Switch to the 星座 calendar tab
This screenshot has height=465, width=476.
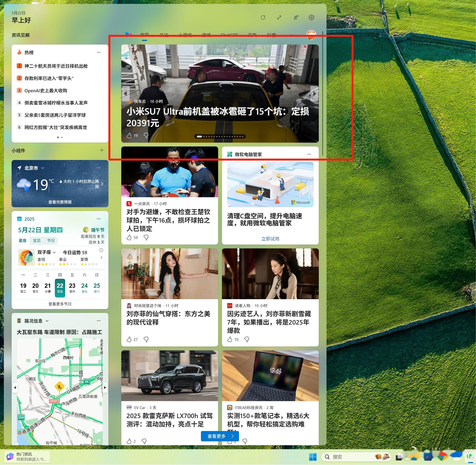[x=23, y=240]
